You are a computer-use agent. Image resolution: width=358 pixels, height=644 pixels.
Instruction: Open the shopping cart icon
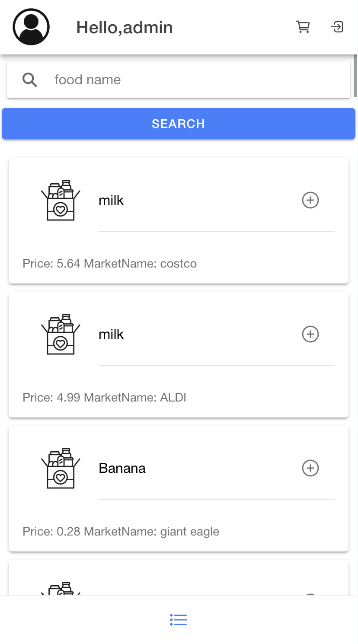point(303,27)
